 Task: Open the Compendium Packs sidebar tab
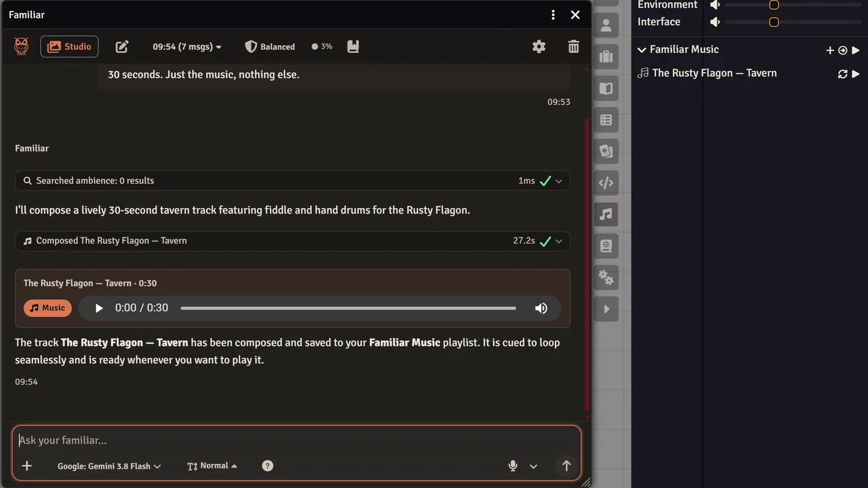606,246
